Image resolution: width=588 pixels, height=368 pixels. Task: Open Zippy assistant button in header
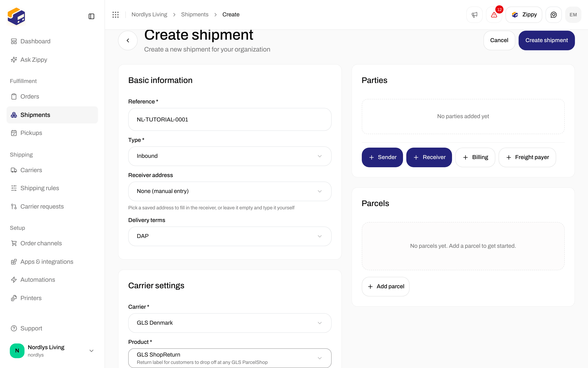524,15
